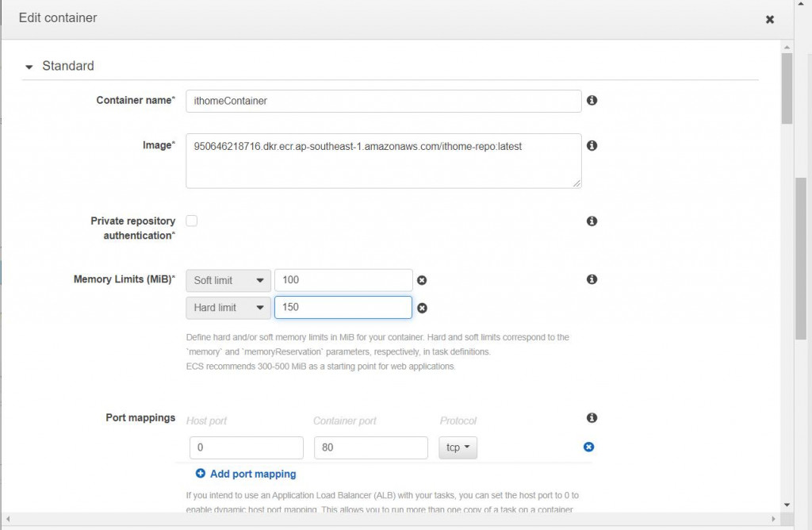The width and height of the screenshot is (812, 530).
Task: Remove the Hard limit memory entry
Action: click(422, 308)
